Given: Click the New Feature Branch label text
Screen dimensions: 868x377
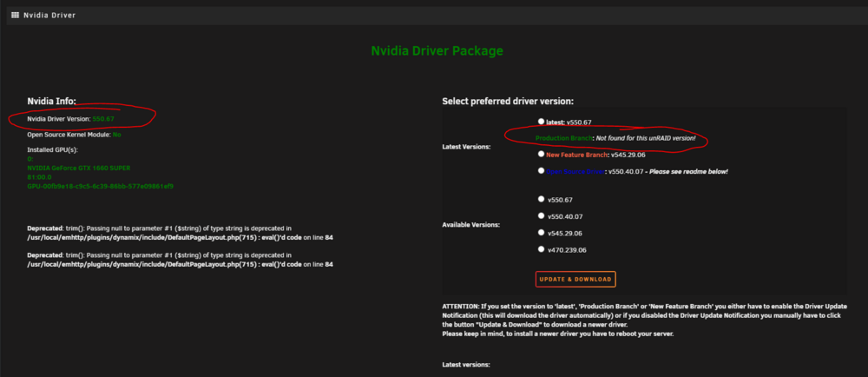Looking at the screenshot, I should [x=576, y=155].
